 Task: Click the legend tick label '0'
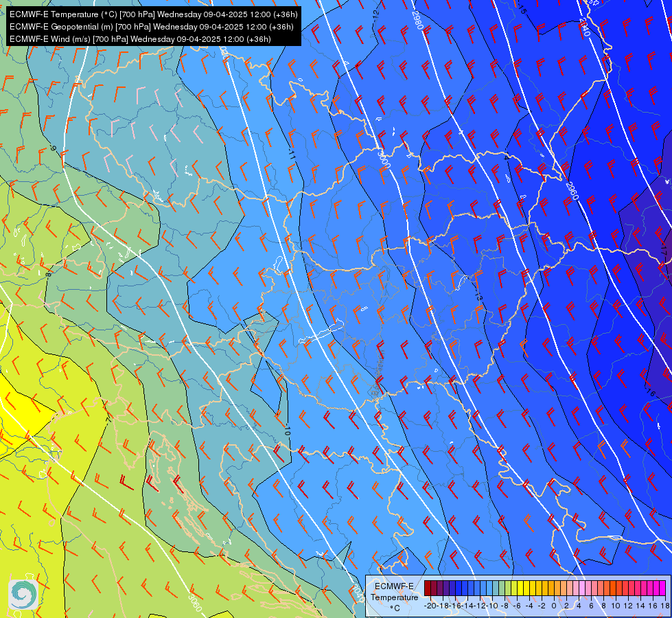click(x=554, y=606)
